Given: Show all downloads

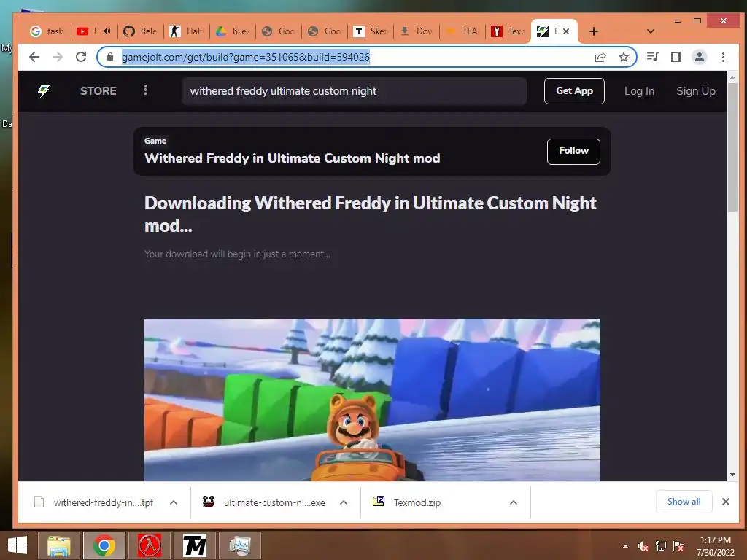Looking at the screenshot, I should coord(684,502).
